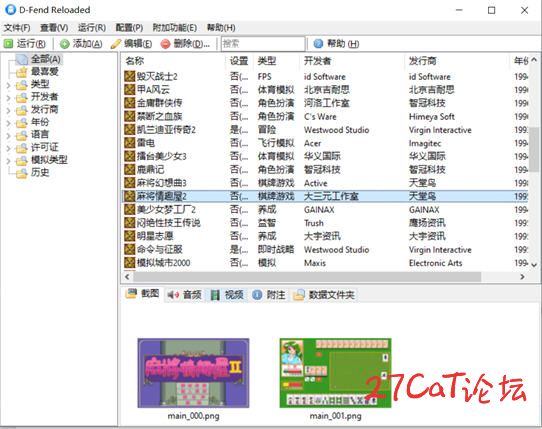
Task: Click developer cell 大三元工作室
Action: 331,196
